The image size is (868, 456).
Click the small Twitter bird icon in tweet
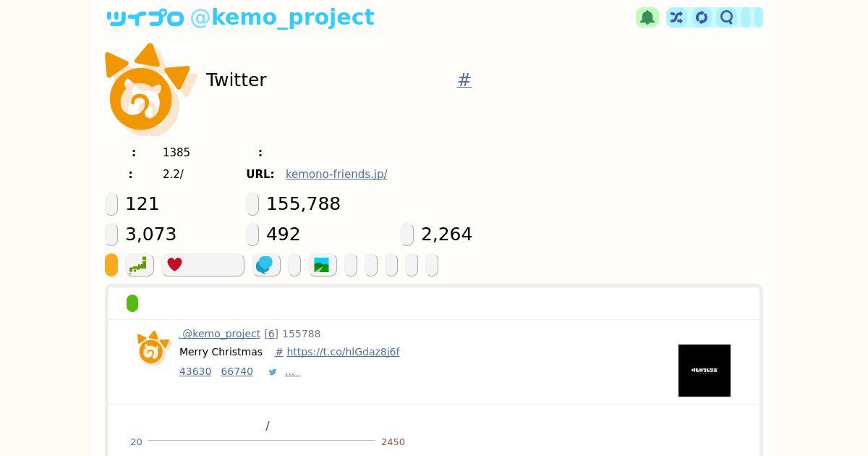pyautogui.click(x=273, y=372)
